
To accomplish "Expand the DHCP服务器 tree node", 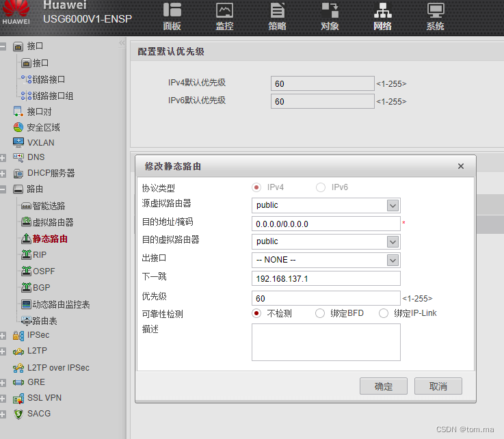I will click(x=3, y=174).
